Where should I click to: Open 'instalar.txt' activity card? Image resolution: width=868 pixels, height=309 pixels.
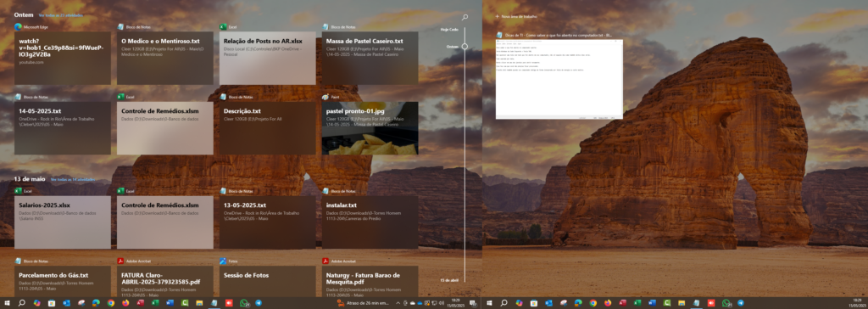point(370,222)
